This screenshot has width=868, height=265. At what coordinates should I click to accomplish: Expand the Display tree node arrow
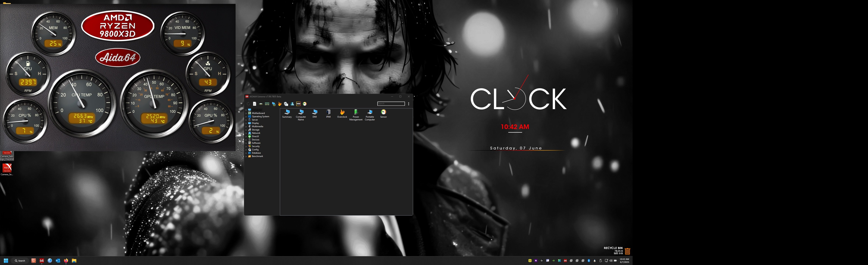[x=246, y=123]
